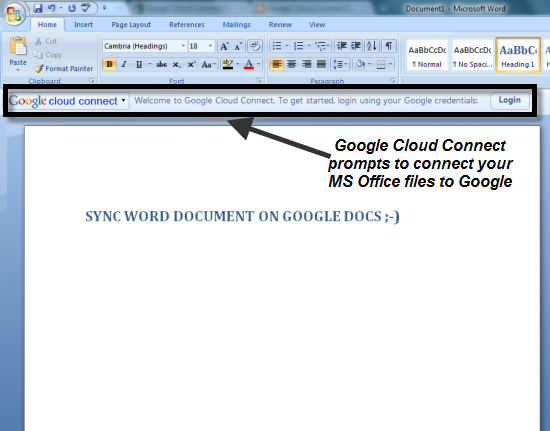Apply the No Spacing style
Viewport: 550px width, 431px height.
click(472, 55)
